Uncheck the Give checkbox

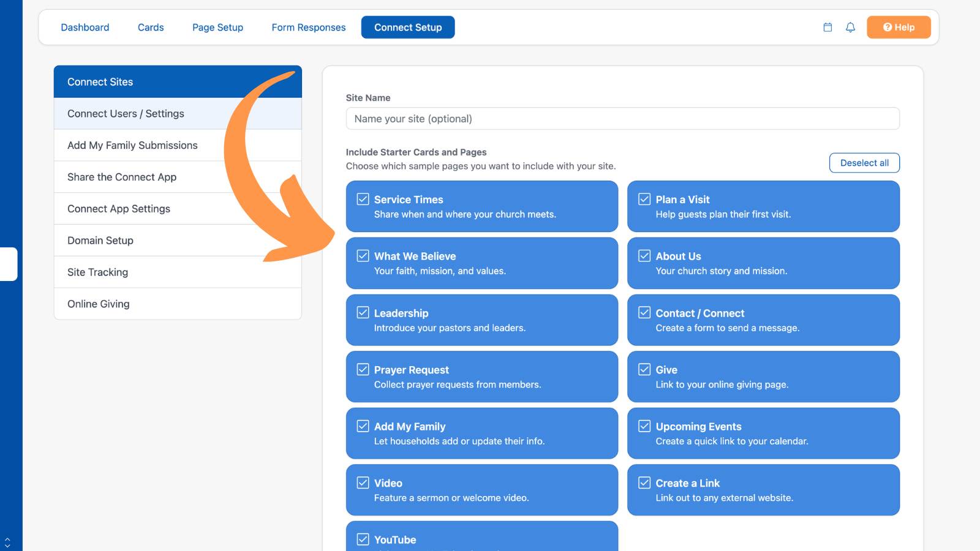pyautogui.click(x=644, y=369)
